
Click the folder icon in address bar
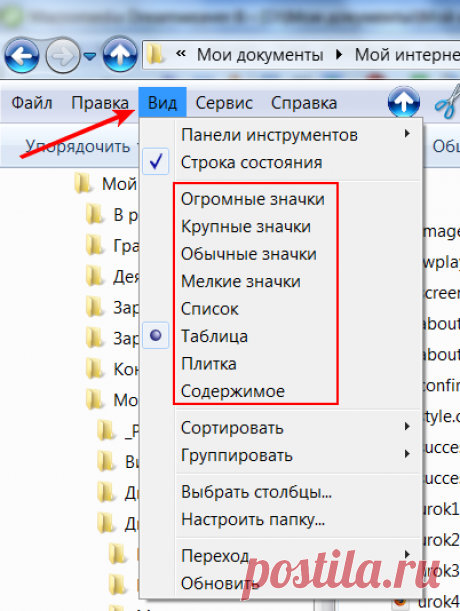[x=155, y=55]
